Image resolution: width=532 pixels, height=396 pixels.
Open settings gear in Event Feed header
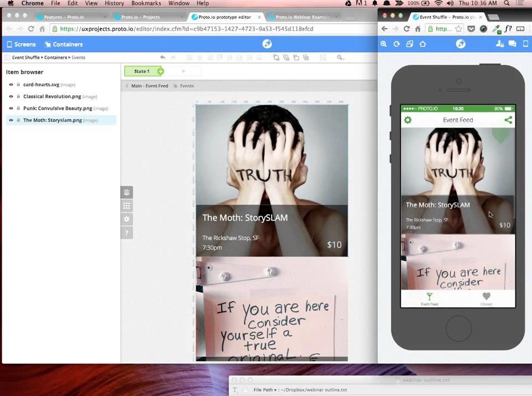[408, 120]
